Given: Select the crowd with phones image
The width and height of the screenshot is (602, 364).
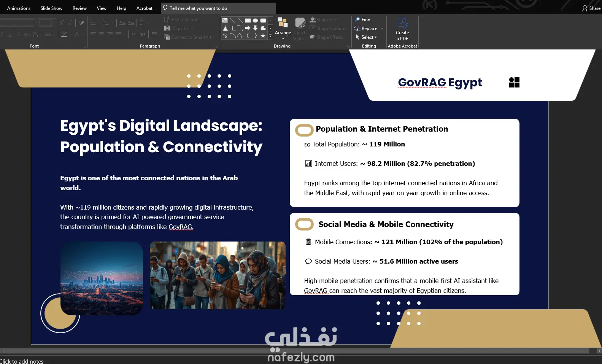Looking at the screenshot, I should coord(218,275).
